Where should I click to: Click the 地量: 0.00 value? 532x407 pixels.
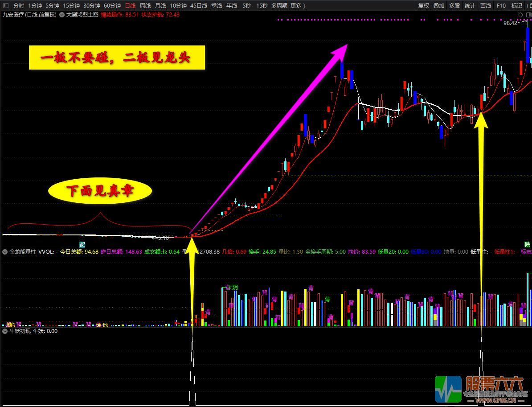[x=456, y=252]
